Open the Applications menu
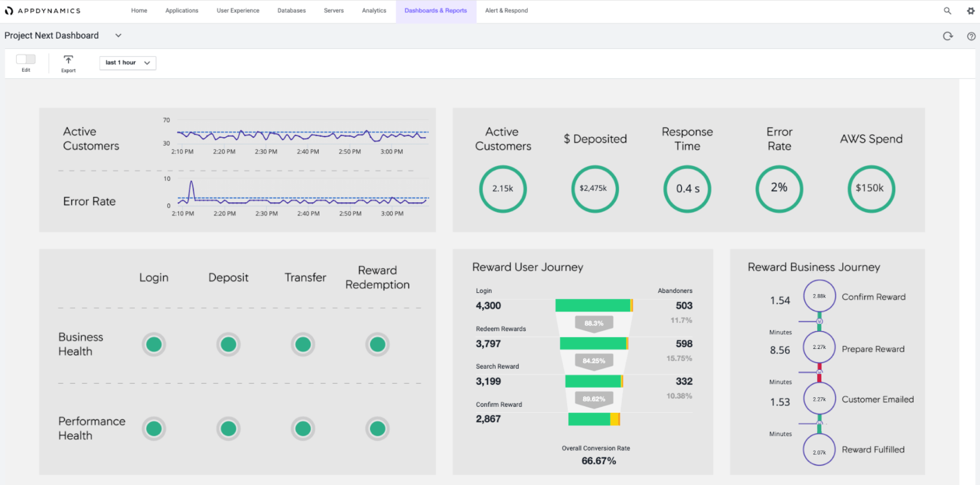Viewport: 980px width, 485px height. [x=182, y=11]
